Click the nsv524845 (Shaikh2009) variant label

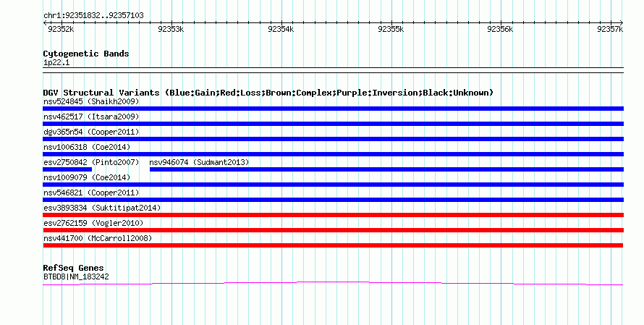[91, 101]
